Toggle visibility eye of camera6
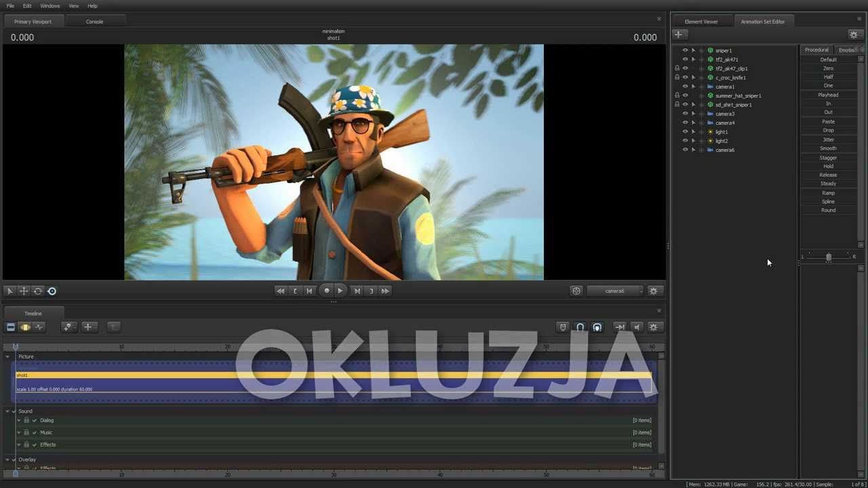Screen dimensions: 868x488 (x=685, y=150)
